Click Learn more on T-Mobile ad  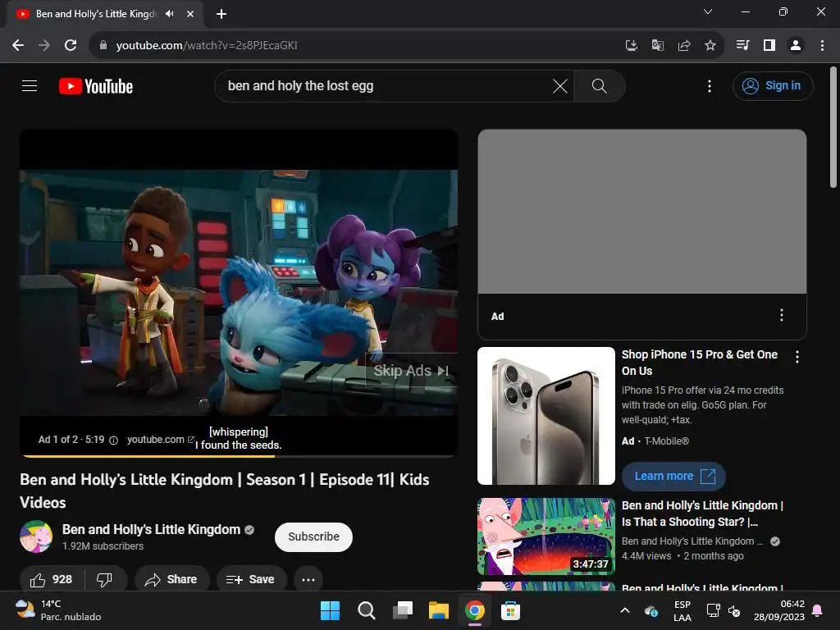[x=673, y=477]
